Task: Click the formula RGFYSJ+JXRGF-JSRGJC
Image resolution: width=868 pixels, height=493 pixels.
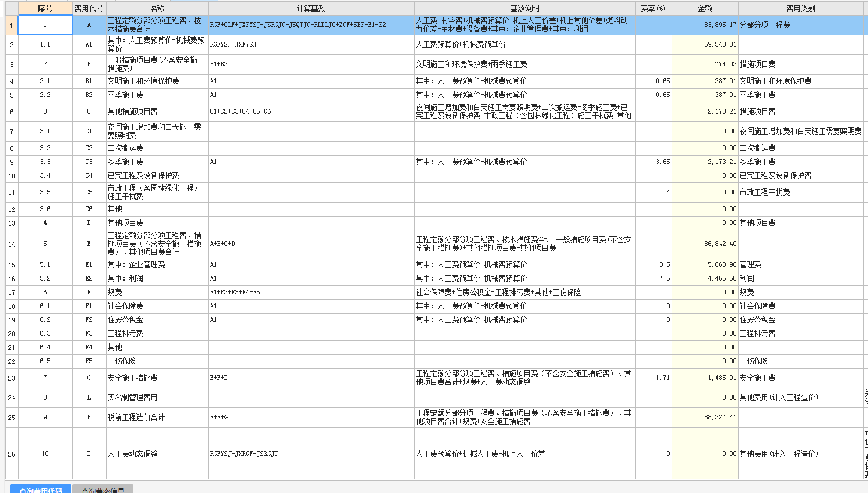Action: coord(311,454)
